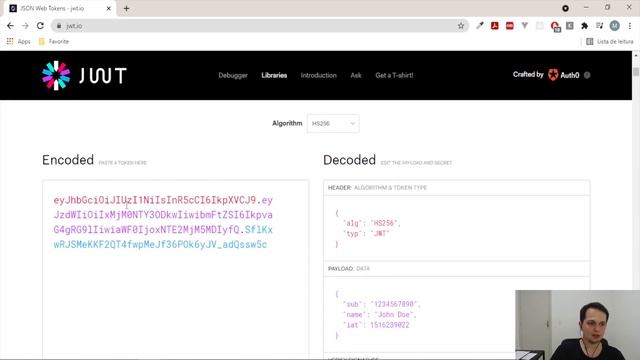Click the Decoded section heading
640x360 pixels.
pos(349,160)
